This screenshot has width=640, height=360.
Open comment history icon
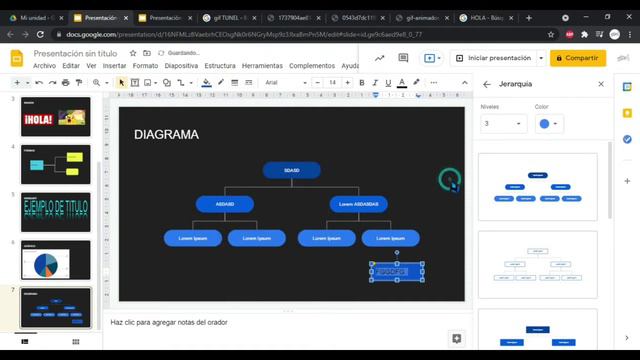(403, 58)
